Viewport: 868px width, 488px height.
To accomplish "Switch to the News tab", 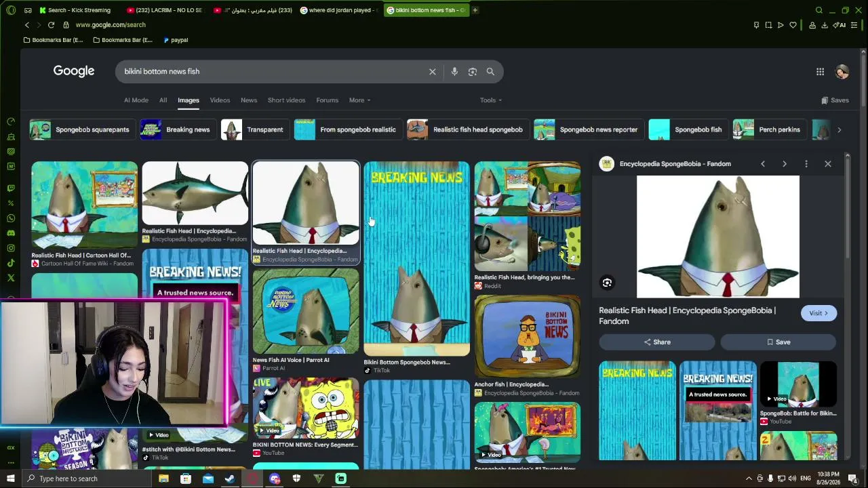I will [249, 100].
